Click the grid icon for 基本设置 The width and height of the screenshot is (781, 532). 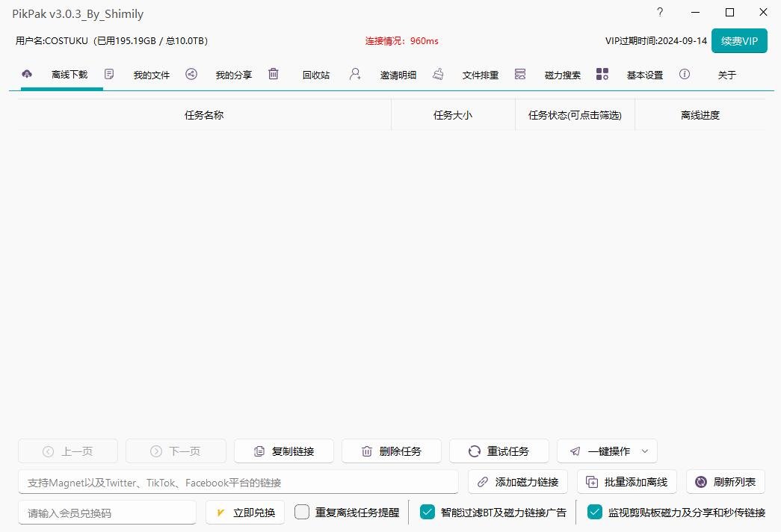coord(602,74)
